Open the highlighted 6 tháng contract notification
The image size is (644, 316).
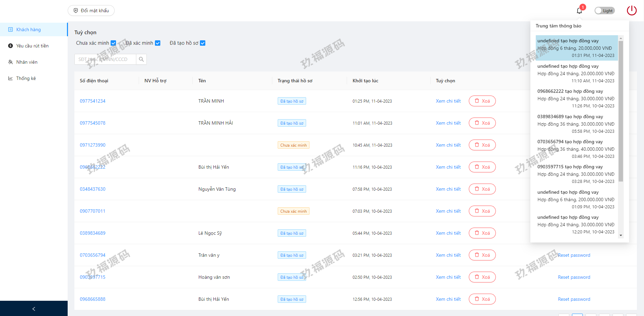pos(576,48)
